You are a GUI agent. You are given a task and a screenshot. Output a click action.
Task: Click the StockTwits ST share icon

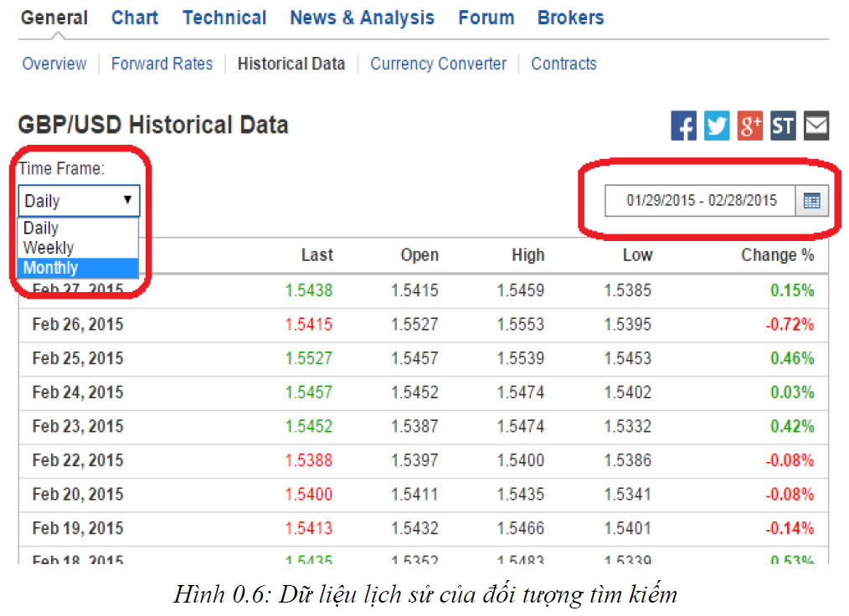click(783, 126)
